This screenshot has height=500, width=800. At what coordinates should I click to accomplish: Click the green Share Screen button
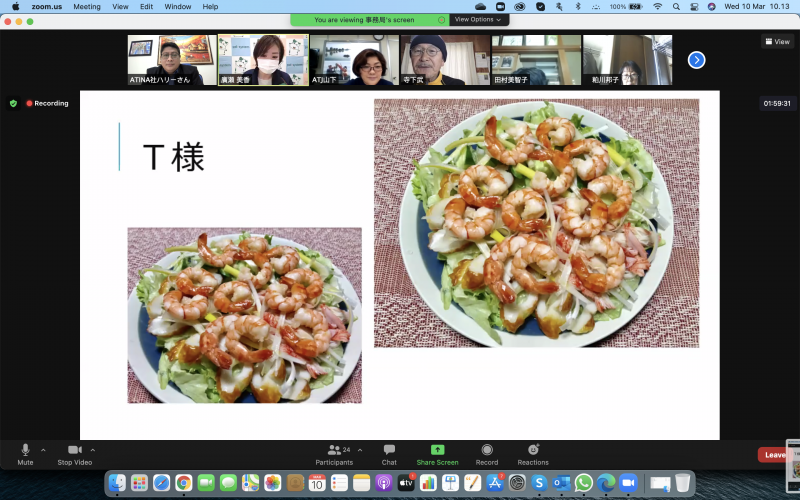click(x=437, y=454)
